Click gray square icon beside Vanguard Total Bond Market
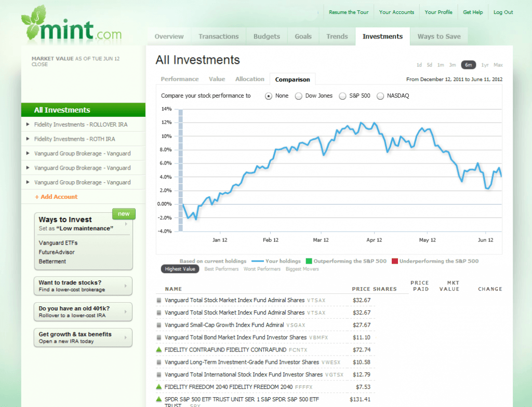 pyautogui.click(x=159, y=337)
